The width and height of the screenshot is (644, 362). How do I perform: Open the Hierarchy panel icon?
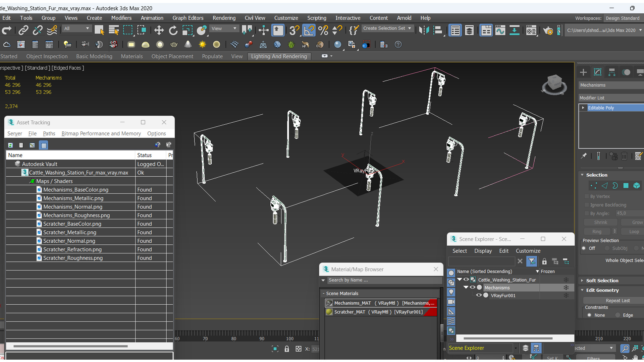[x=612, y=72]
